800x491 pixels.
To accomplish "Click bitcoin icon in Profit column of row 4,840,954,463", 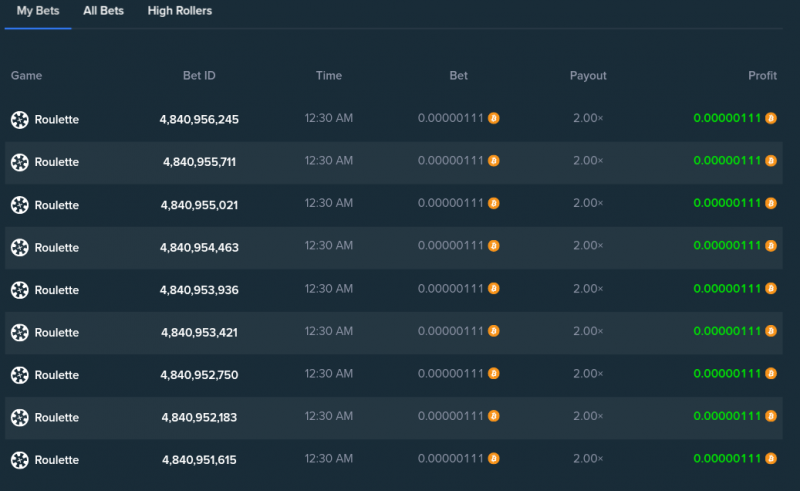I will point(771,246).
